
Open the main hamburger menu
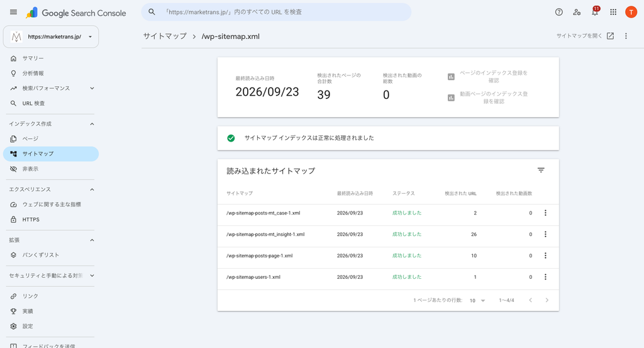pos(14,12)
